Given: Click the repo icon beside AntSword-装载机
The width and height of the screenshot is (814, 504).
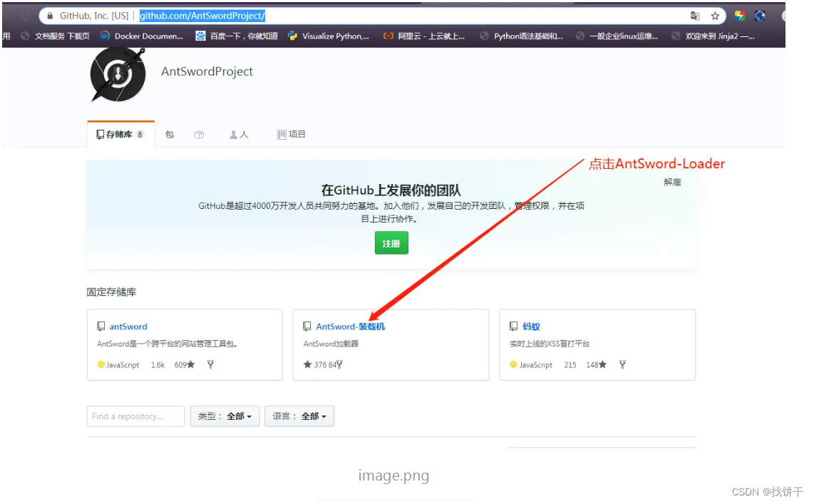Looking at the screenshot, I should click(306, 326).
